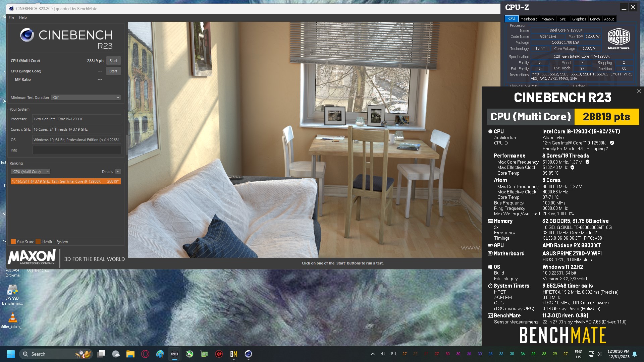Click the Identical System legend swatch
The image size is (644, 362).
[38, 242]
